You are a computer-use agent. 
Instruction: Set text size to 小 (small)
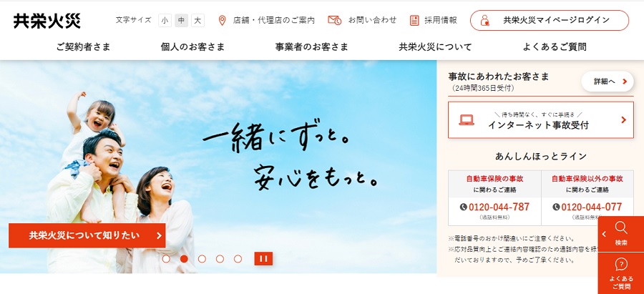[x=165, y=20]
